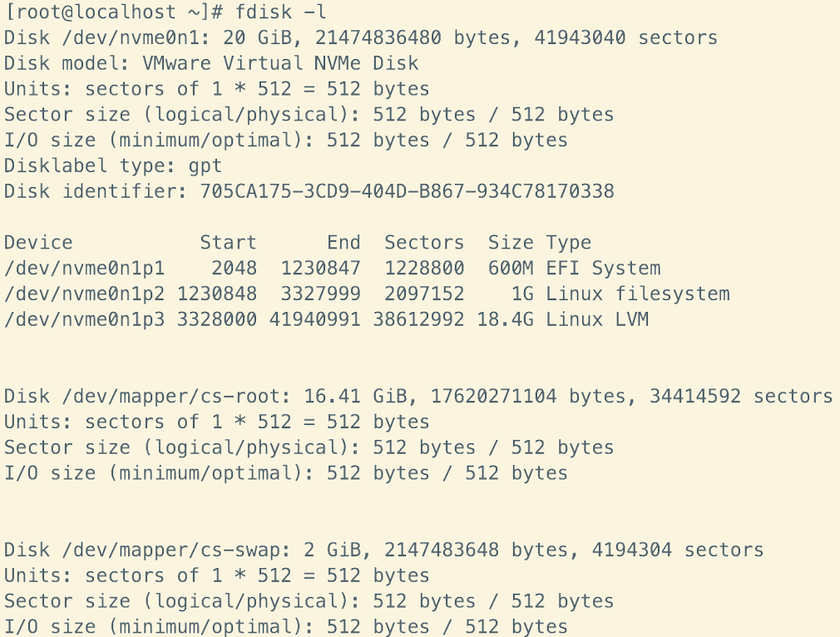This screenshot has height=637, width=840.
Task: Click the "EFI System" partition type
Action: (x=604, y=269)
